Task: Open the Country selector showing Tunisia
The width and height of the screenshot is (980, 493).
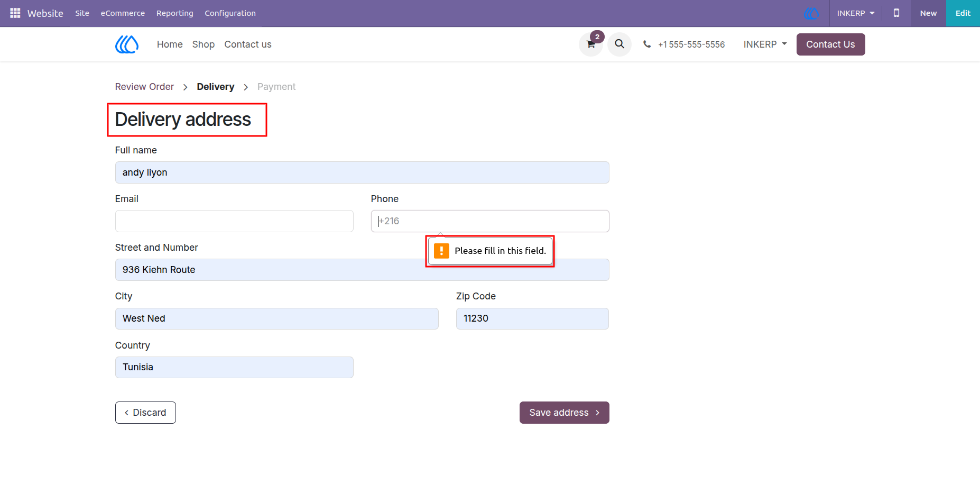Action: (x=234, y=367)
